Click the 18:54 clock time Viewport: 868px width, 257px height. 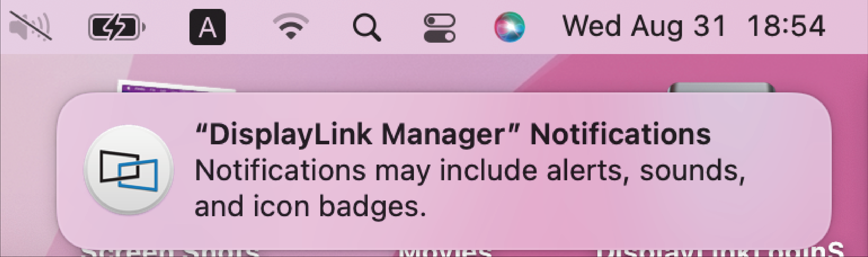pyautogui.click(x=786, y=26)
